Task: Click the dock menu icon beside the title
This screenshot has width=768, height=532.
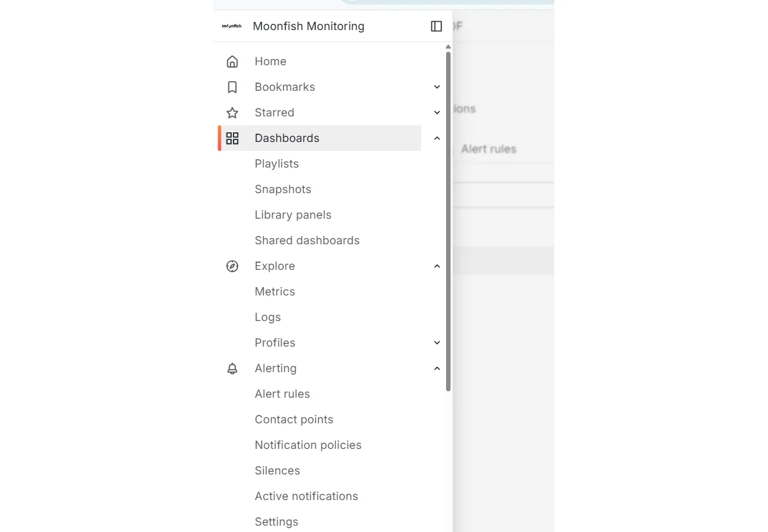Action: [436, 26]
